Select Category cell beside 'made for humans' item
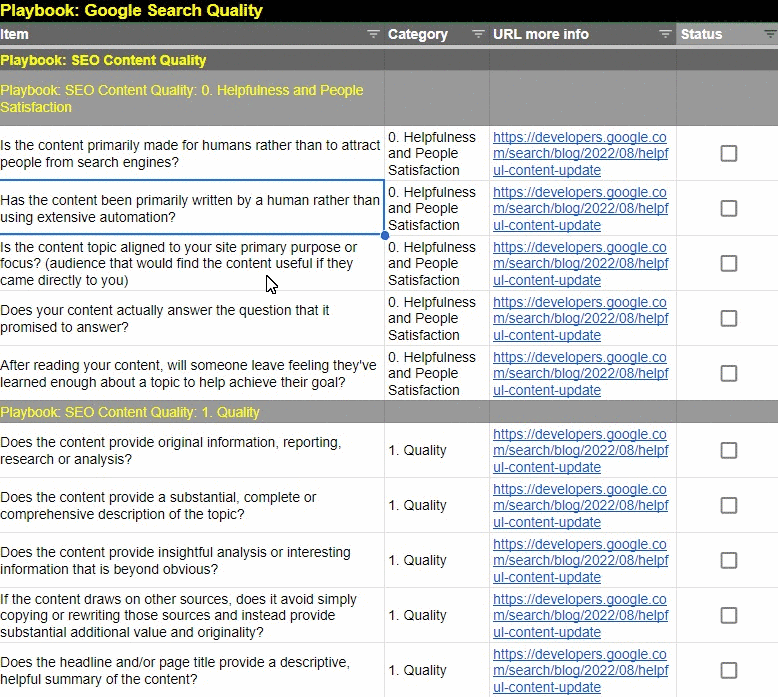 click(x=437, y=153)
